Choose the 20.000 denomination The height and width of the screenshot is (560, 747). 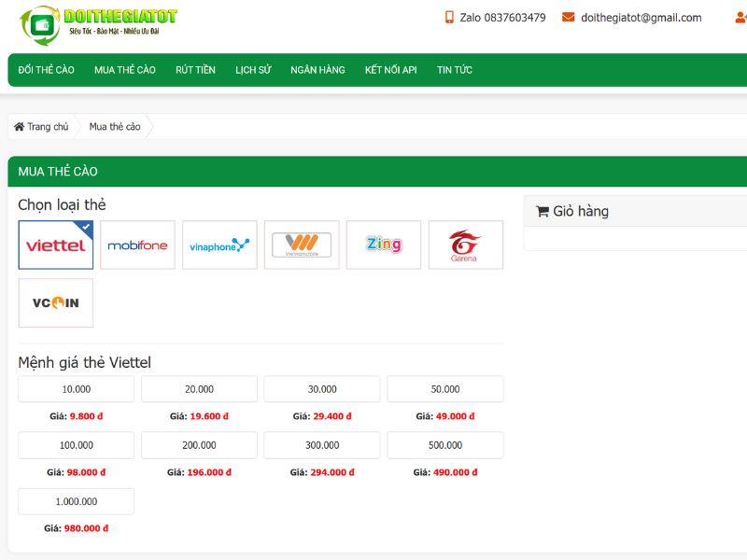point(199,389)
